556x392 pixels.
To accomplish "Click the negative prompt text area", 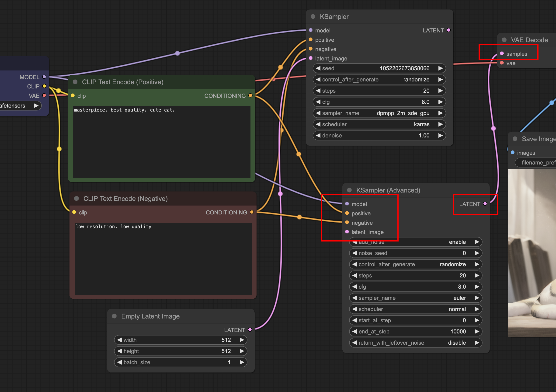I will click(163, 258).
